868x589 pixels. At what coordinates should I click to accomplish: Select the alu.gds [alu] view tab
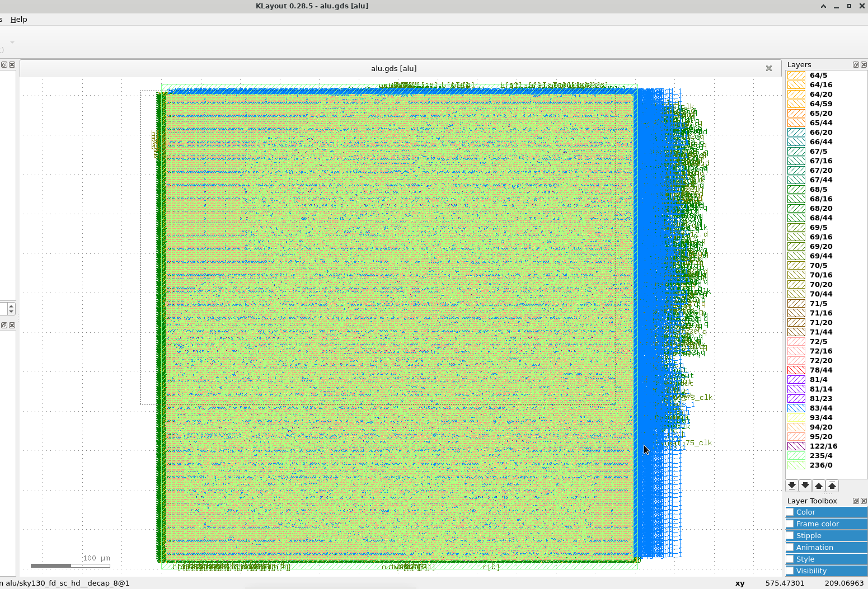[394, 68]
